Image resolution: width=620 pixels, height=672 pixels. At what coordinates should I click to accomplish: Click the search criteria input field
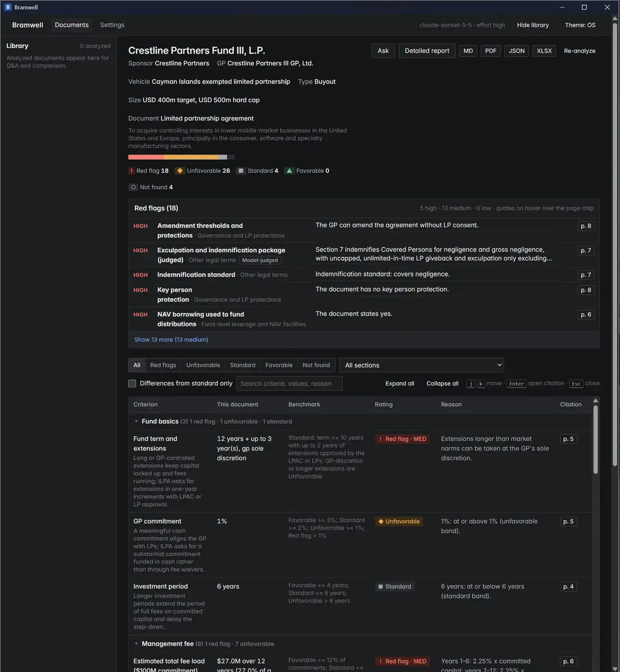coord(289,384)
